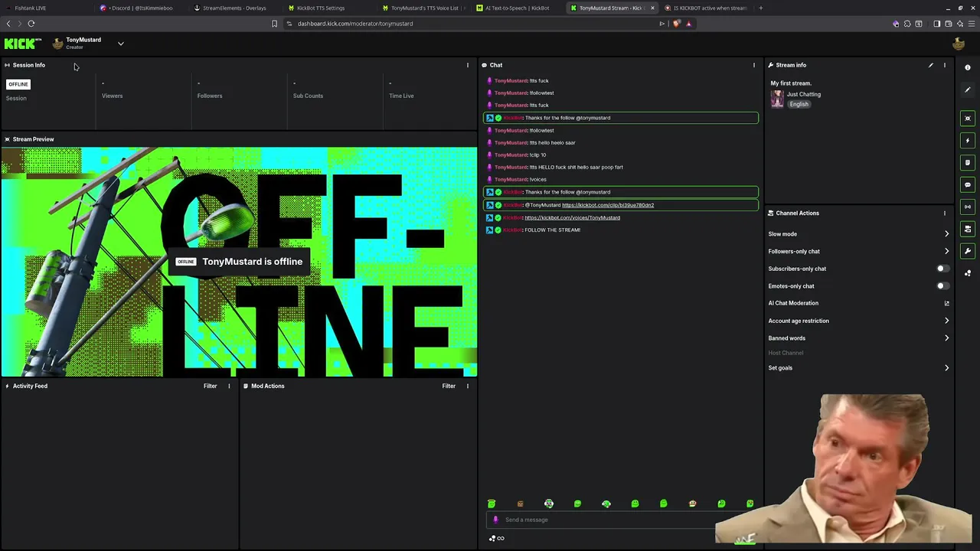Insert the brown box emote
This screenshot has width=980, height=551.
point(521,504)
